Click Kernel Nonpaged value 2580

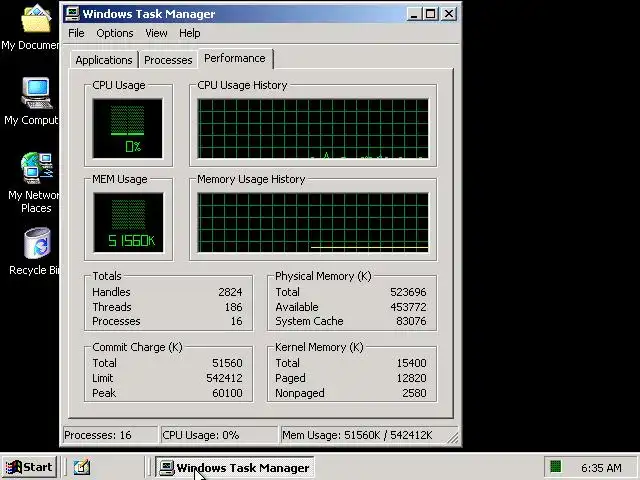[414, 393]
